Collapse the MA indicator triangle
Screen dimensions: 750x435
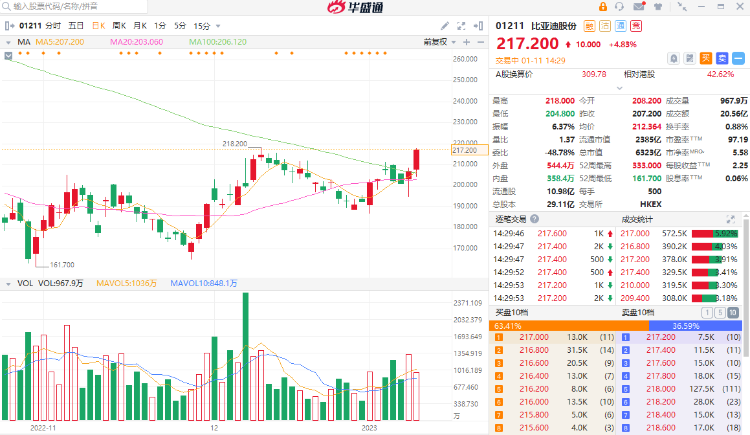coord(8,42)
